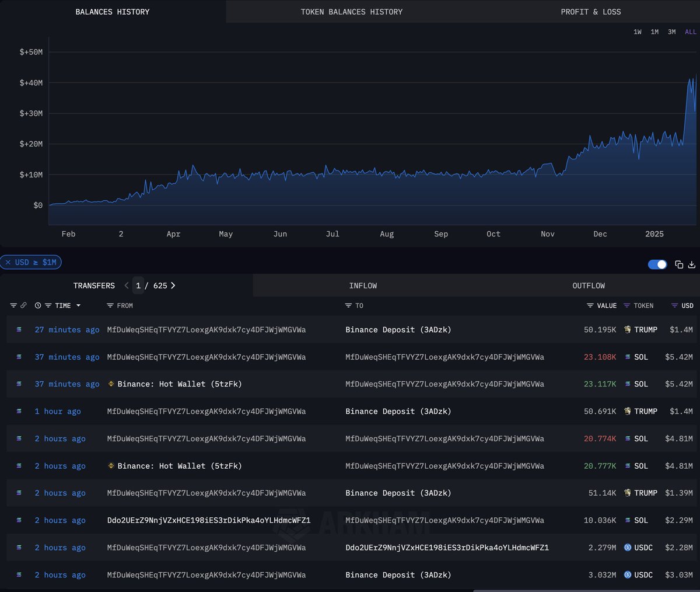Image resolution: width=700 pixels, height=592 pixels.
Task: Open the TOKEN column filter icon
Action: coord(627,305)
